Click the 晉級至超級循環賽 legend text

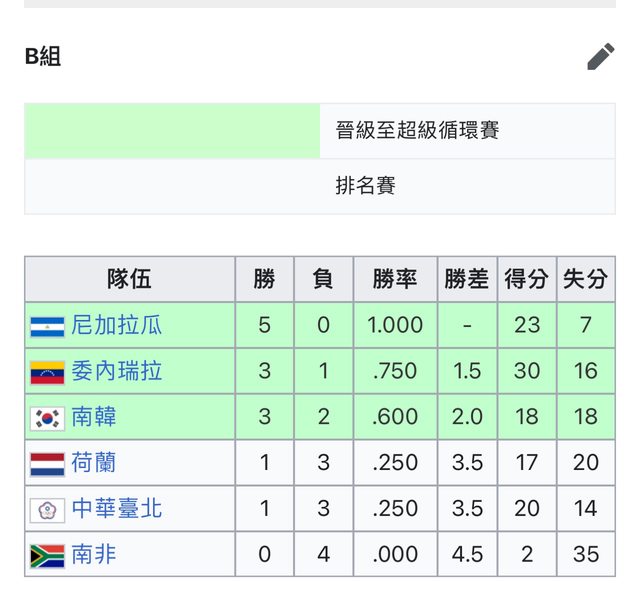click(417, 131)
